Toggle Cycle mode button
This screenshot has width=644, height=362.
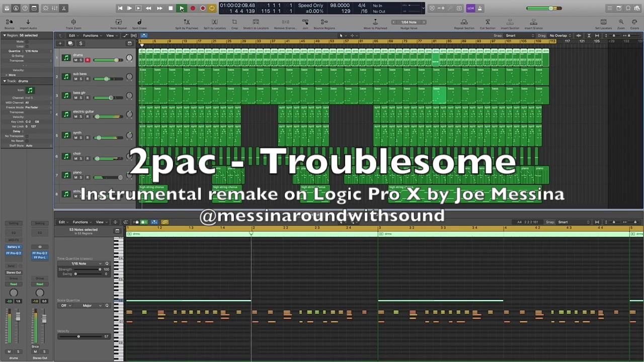pos(212,8)
